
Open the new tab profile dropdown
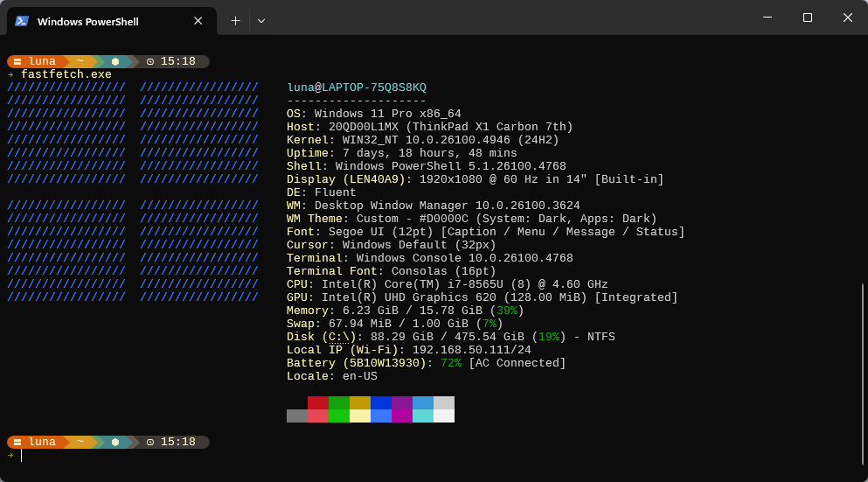click(x=261, y=21)
